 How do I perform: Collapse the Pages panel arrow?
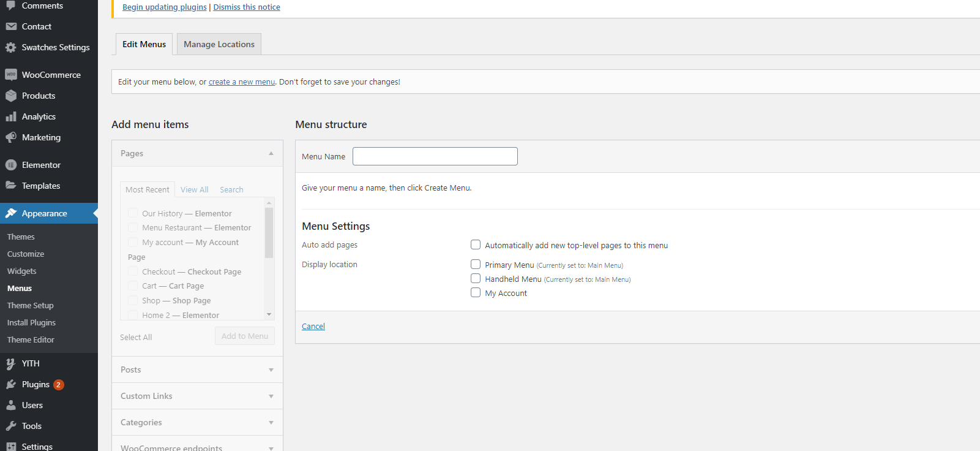coord(271,154)
